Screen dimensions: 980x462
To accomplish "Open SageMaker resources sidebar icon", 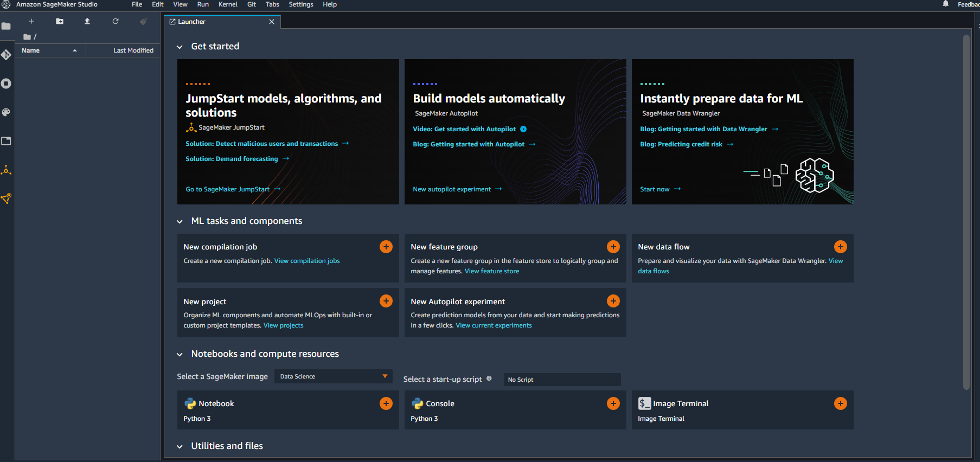I will [x=6, y=198].
